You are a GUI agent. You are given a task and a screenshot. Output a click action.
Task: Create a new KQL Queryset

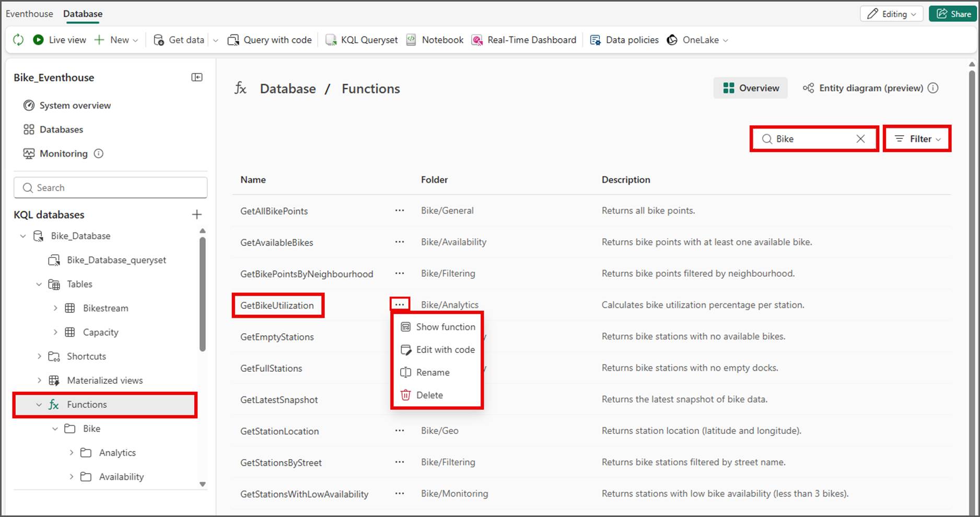(x=360, y=40)
